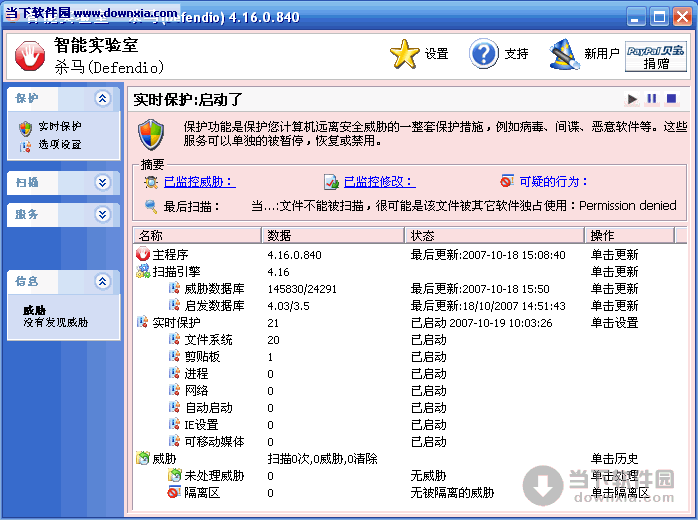The image size is (698, 520).
Task: Select the 自动启动 row
Action: pos(410,408)
